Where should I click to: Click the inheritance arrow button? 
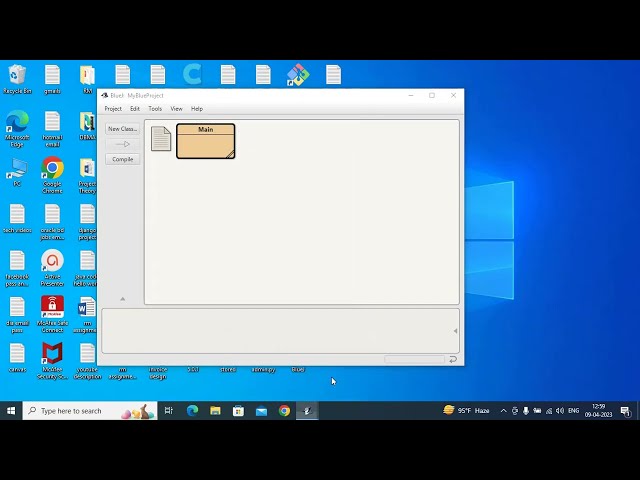(x=122, y=144)
